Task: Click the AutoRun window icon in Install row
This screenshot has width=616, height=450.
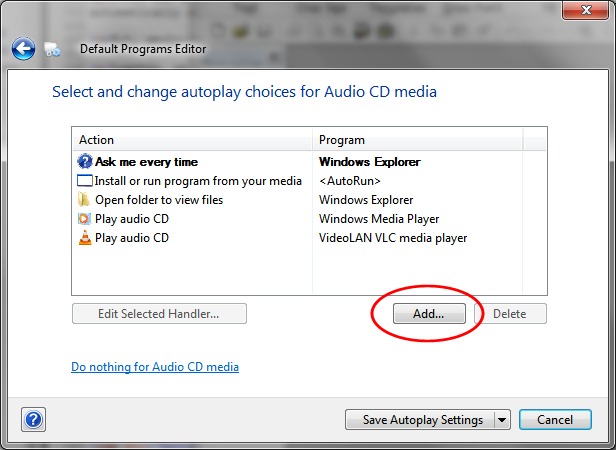Action: coord(84,181)
